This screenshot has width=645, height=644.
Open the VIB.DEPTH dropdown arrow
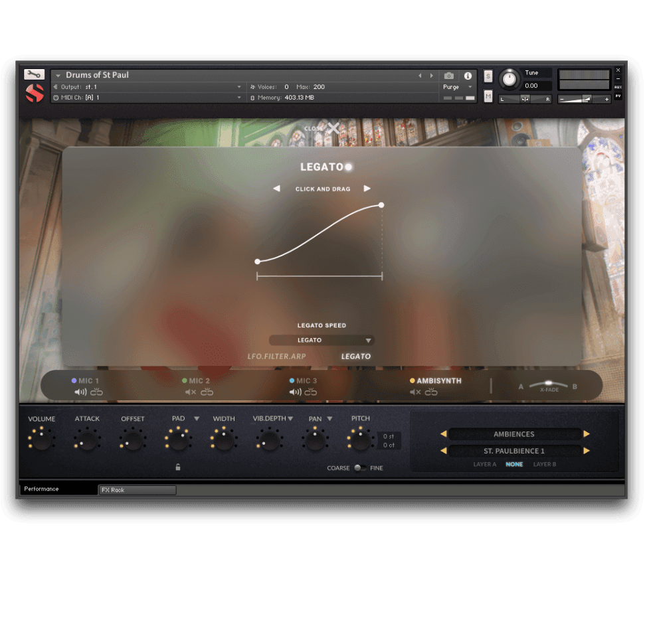[x=290, y=419]
